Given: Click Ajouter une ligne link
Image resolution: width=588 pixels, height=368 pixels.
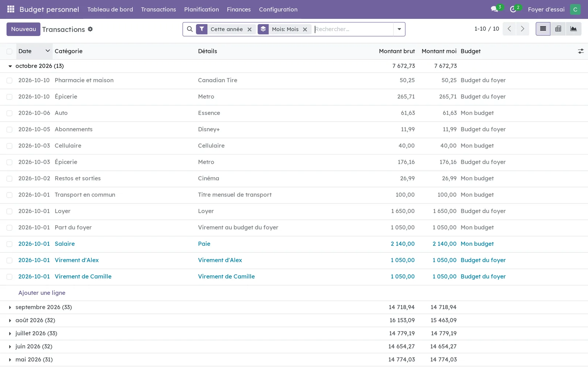Looking at the screenshot, I should click(42, 293).
